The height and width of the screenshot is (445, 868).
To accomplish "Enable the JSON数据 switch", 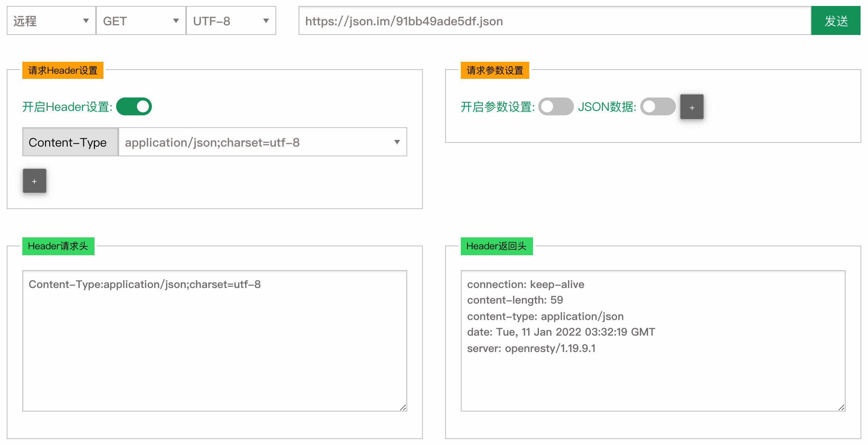I will click(658, 107).
